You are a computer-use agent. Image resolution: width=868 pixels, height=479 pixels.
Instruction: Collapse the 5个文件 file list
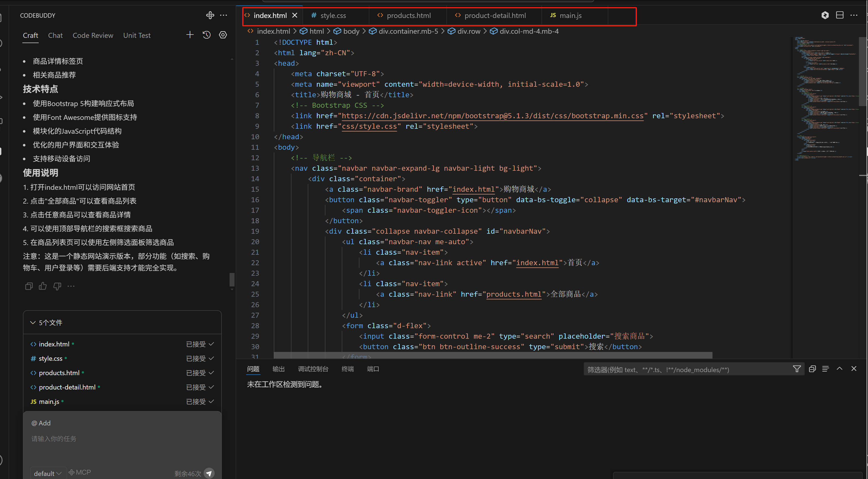33,322
